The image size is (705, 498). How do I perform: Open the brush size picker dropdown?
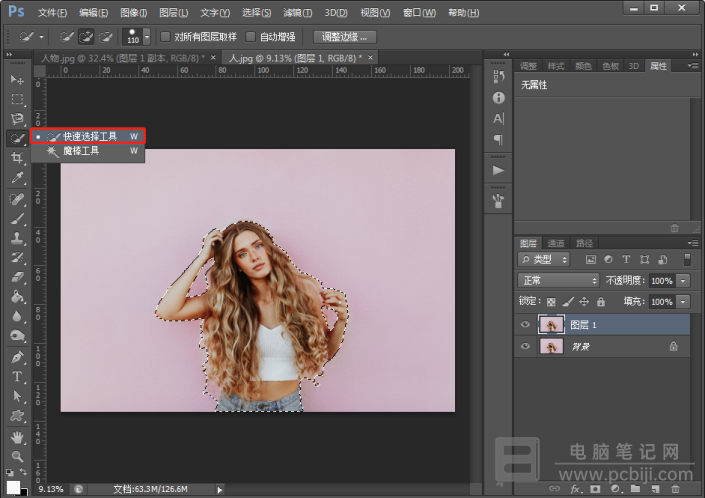[147, 37]
